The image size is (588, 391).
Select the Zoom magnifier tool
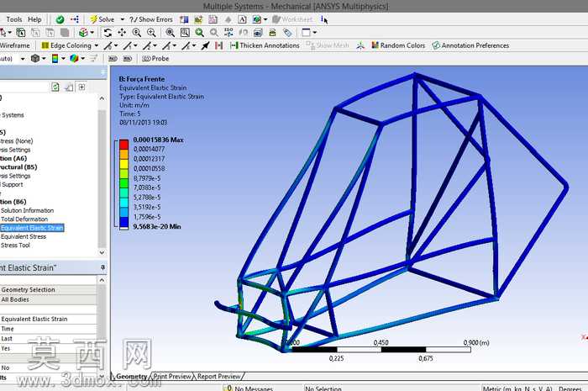click(136, 33)
